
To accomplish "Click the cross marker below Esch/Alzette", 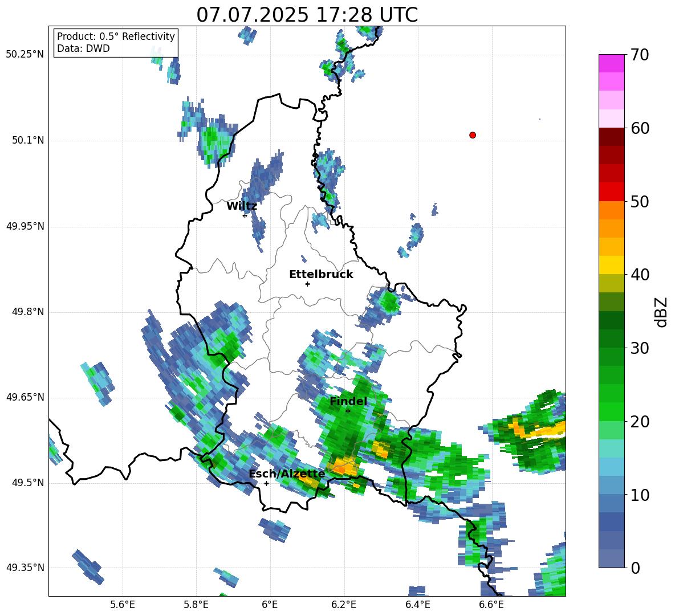I will (x=266, y=483).
